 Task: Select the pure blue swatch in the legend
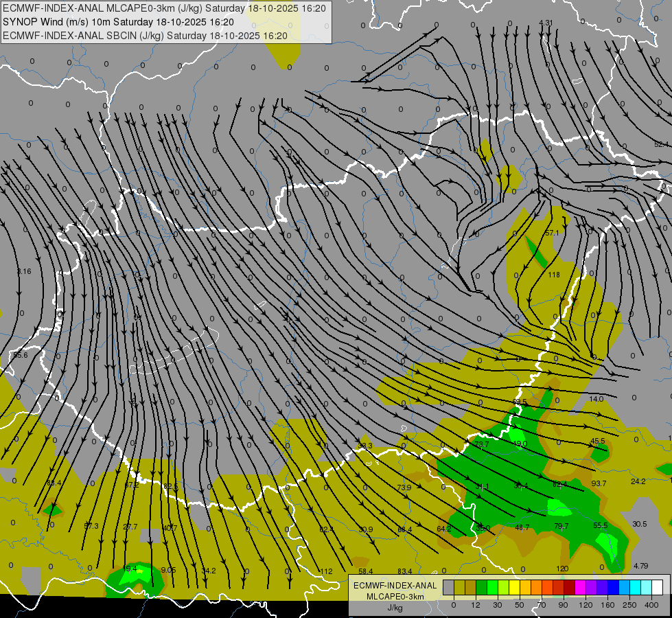click(x=613, y=587)
